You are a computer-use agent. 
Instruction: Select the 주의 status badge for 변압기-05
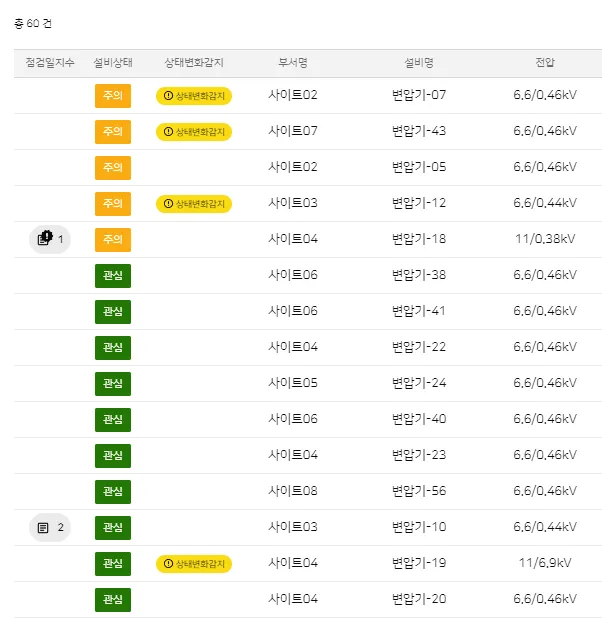[x=113, y=168]
